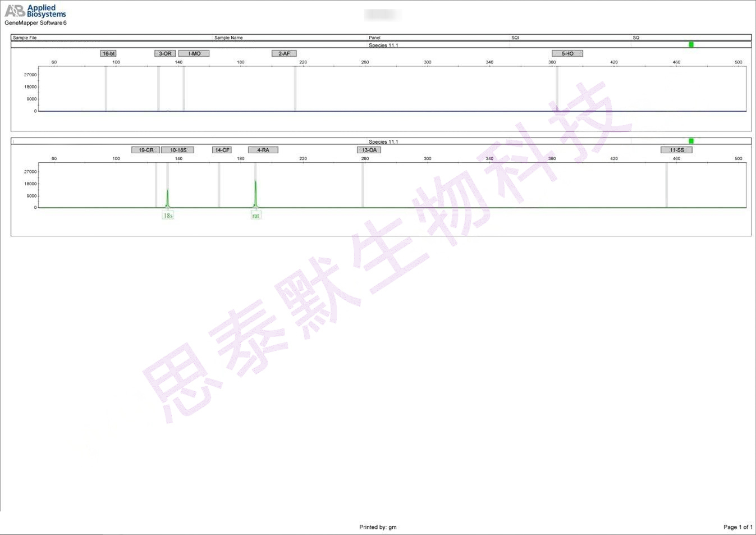Click the green SQ indicator in the 19-CR plot header

click(x=691, y=141)
